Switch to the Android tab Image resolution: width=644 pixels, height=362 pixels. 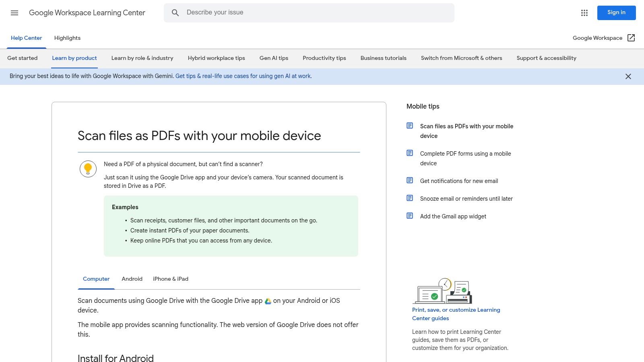[132, 279]
